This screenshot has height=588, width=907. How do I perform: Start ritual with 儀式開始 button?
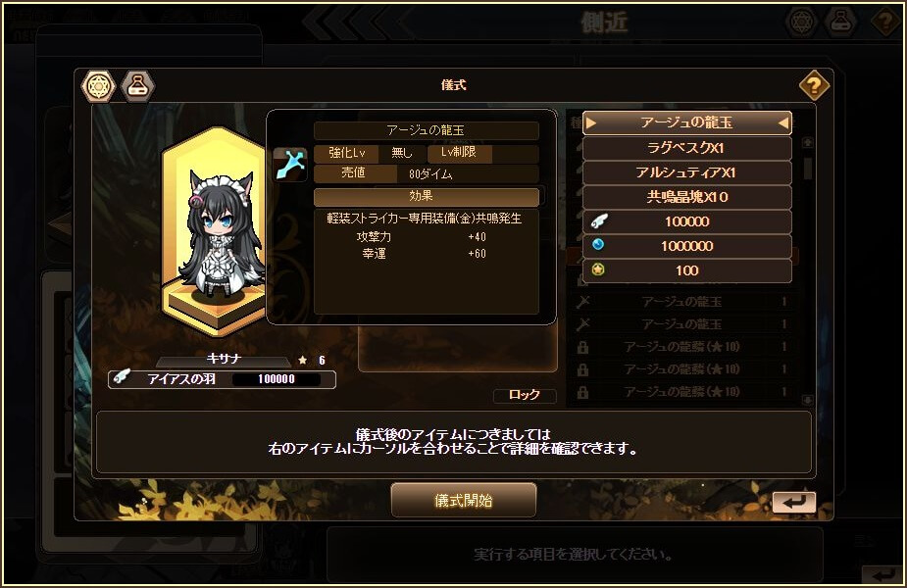click(x=464, y=500)
